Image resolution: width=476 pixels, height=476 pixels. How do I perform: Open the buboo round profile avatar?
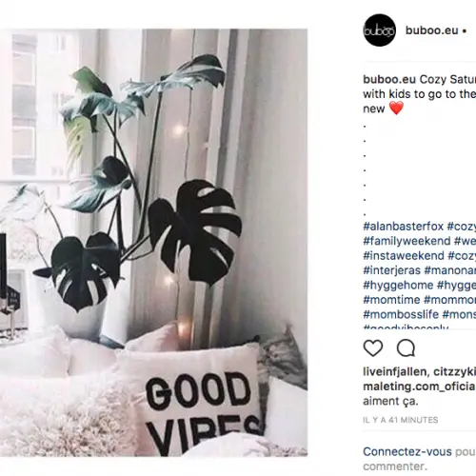(x=379, y=30)
